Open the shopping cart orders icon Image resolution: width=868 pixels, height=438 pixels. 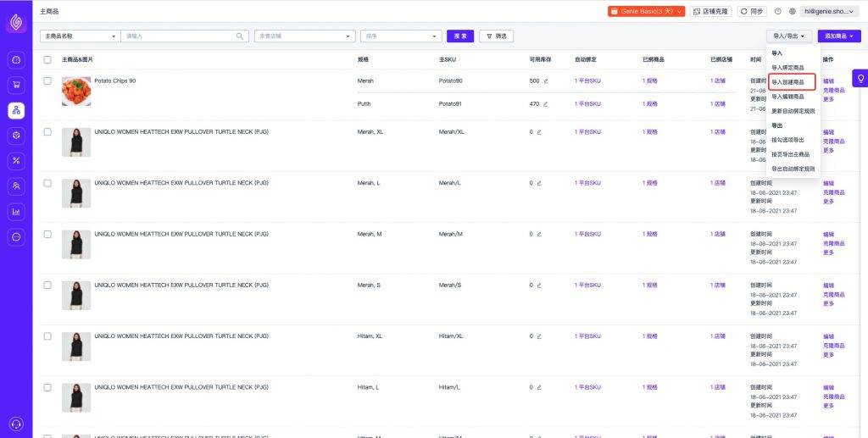tap(16, 85)
